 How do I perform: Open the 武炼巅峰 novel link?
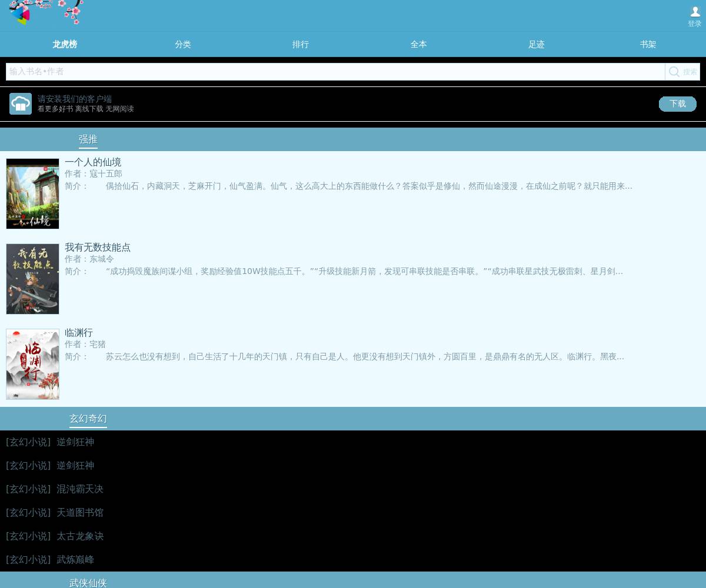pyautogui.click(x=75, y=560)
